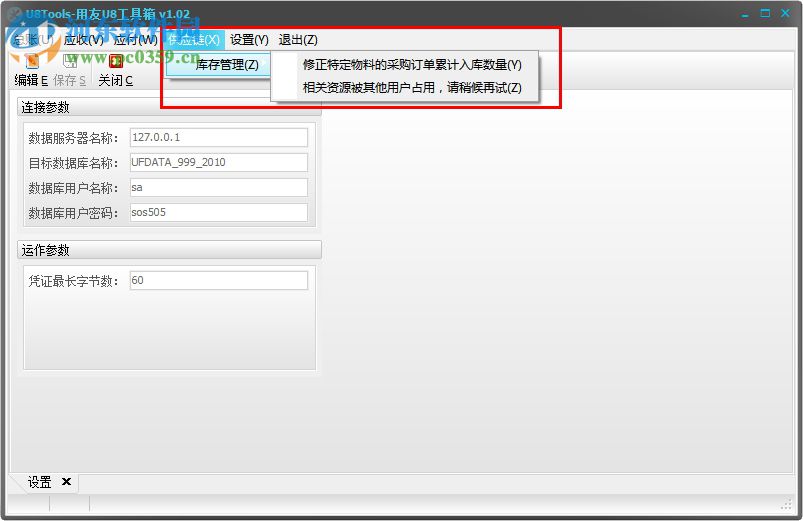Screen dimensions: 803x521
Task: Click the 数据服务器名称 label
Action: tap(73, 138)
